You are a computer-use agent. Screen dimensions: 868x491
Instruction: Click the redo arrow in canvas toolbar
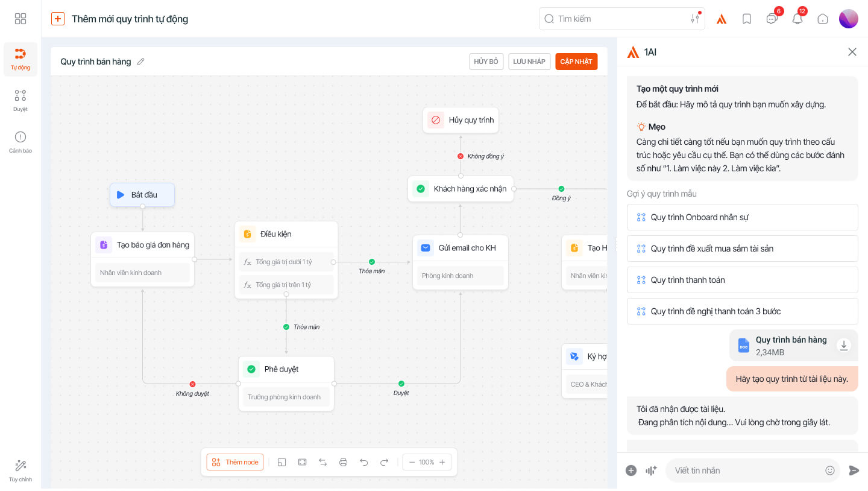point(384,462)
